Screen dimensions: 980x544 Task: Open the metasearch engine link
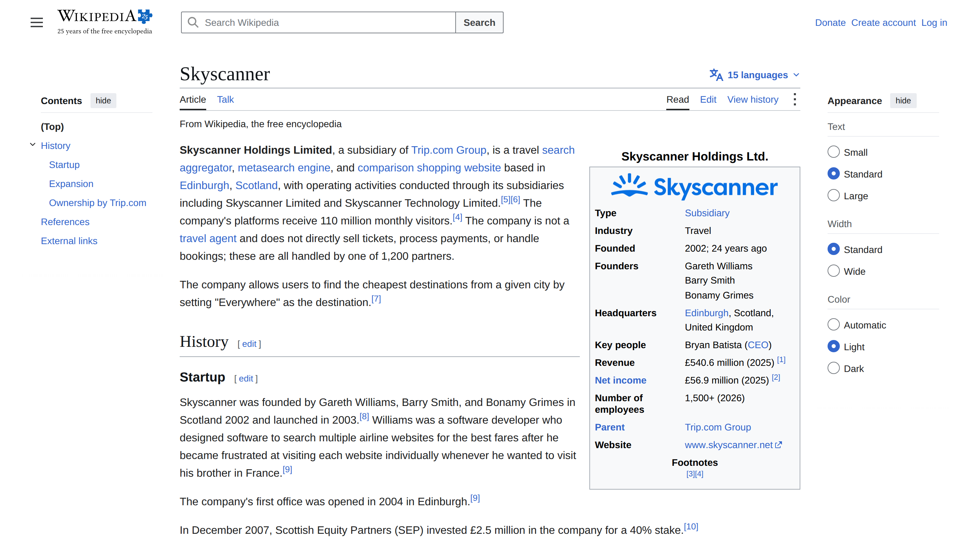click(284, 168)
